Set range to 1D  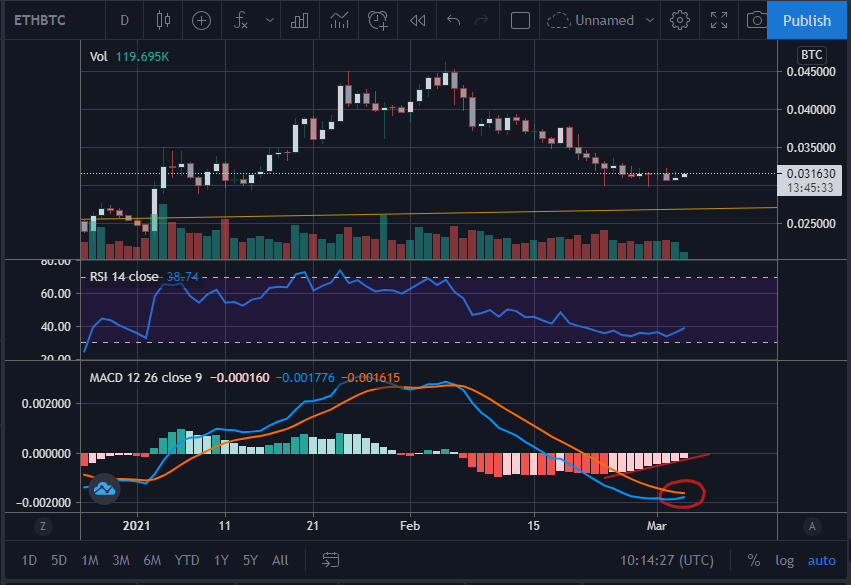(x=29, y=560)
